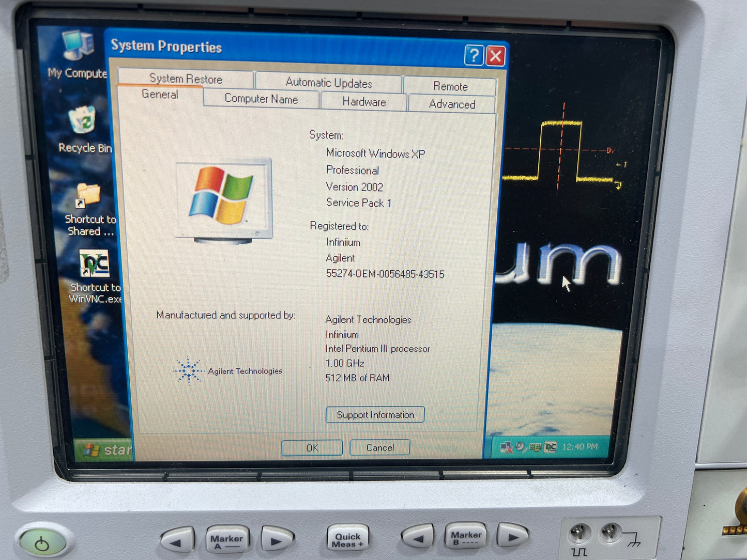Click the taskbar clock showing 12:40 PM
The height and width of the screenshot is (560, 747).
580,446
